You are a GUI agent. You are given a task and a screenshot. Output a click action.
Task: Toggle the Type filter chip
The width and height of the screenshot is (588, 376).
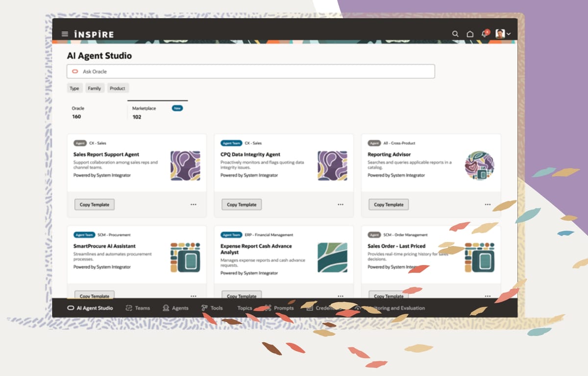(x=74, y=88)
